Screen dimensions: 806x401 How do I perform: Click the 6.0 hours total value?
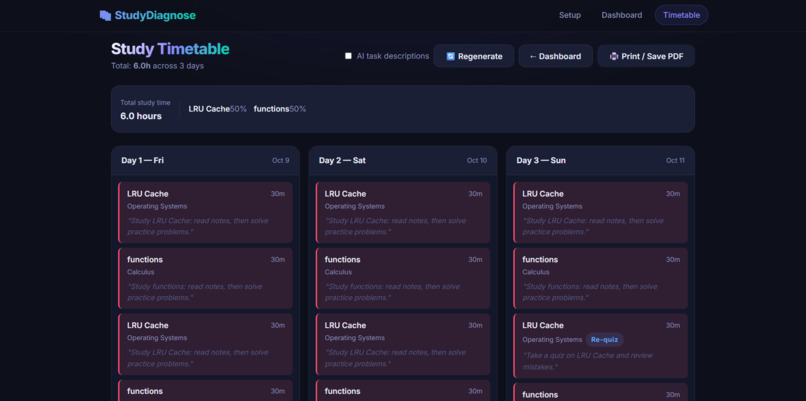tap(141, 116)
